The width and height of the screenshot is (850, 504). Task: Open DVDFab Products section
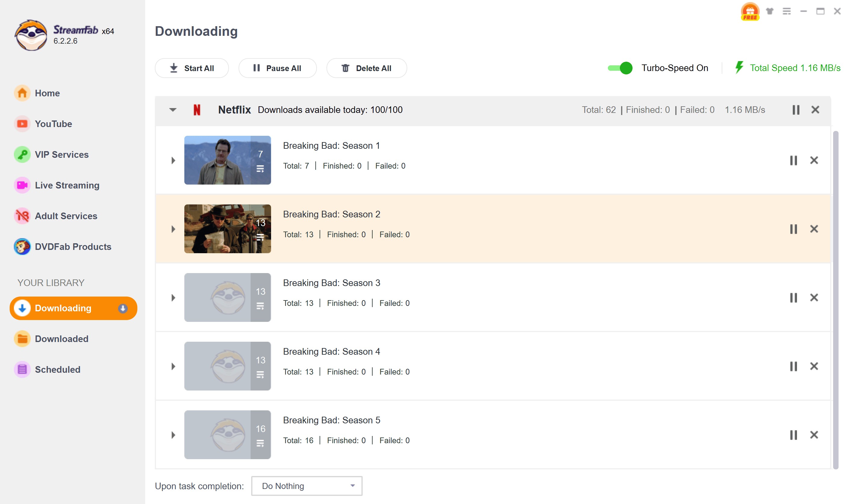(x=73, y=247)
